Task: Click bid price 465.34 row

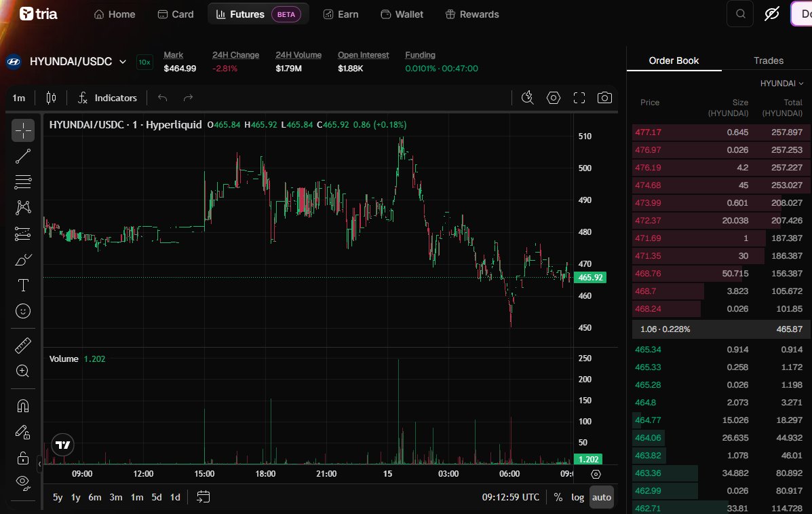Action: 721,349
